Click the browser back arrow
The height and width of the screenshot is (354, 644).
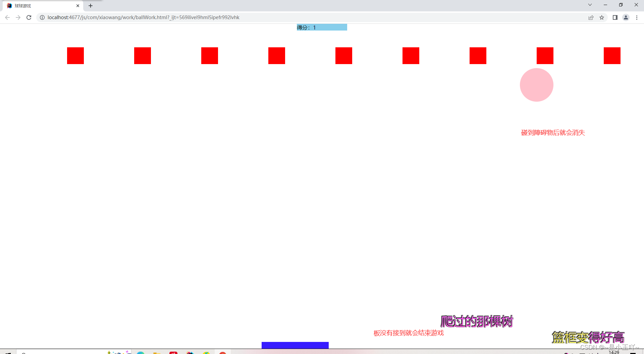click(x=7, y=17)
